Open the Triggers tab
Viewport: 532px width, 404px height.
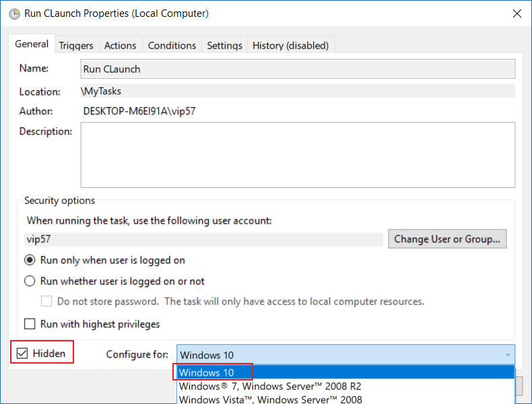pos(76,45)
